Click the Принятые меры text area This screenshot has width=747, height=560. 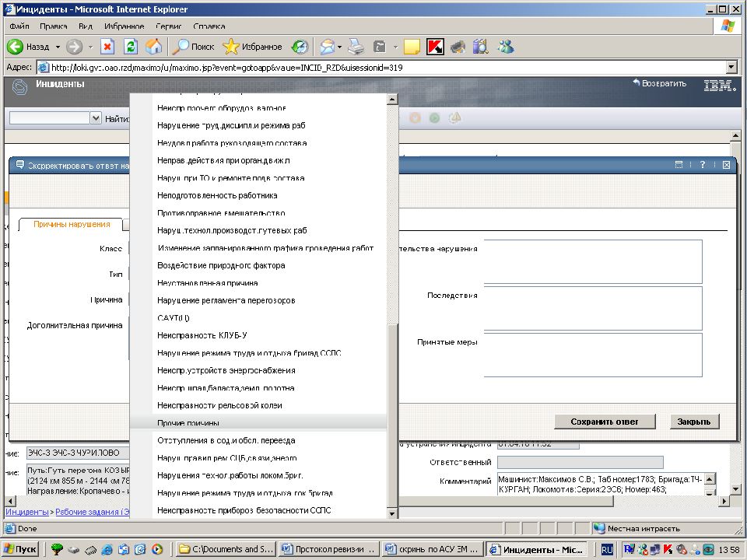coord(593,355)
